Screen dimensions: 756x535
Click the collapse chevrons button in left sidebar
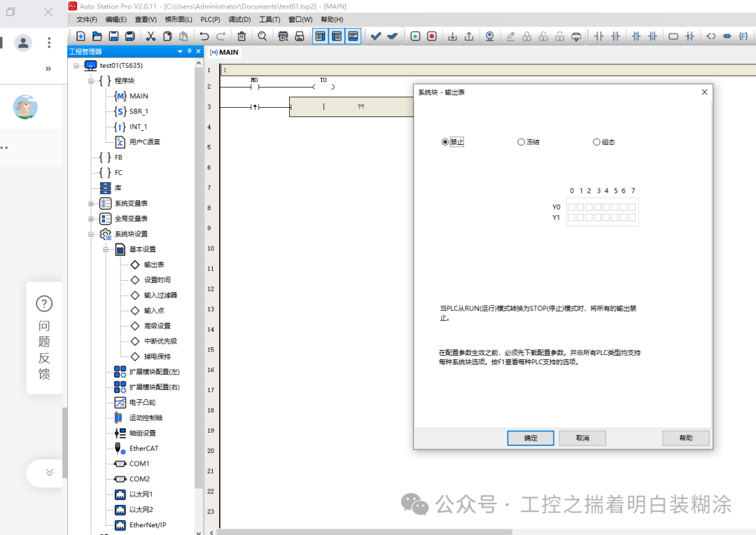tap(49, 472)
